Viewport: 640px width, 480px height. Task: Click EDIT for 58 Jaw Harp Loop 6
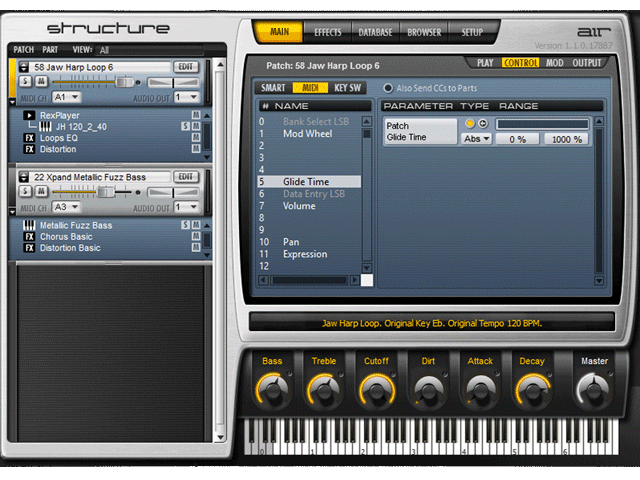tap(186, 67)
